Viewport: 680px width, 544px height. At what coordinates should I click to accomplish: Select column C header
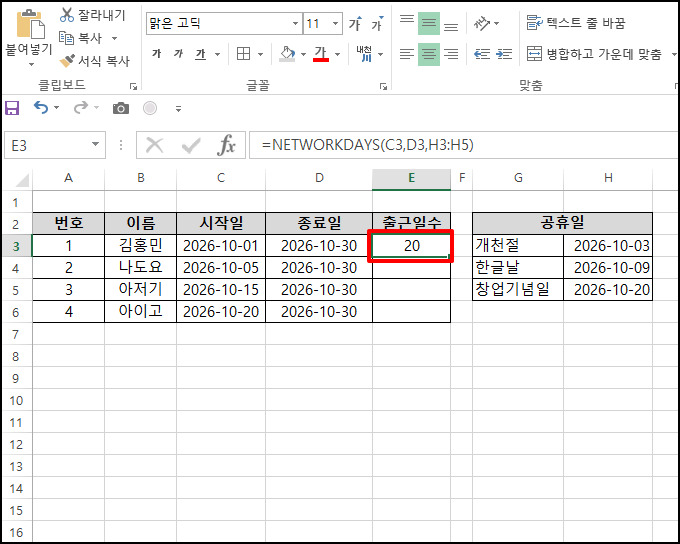(x=221, y=178)
